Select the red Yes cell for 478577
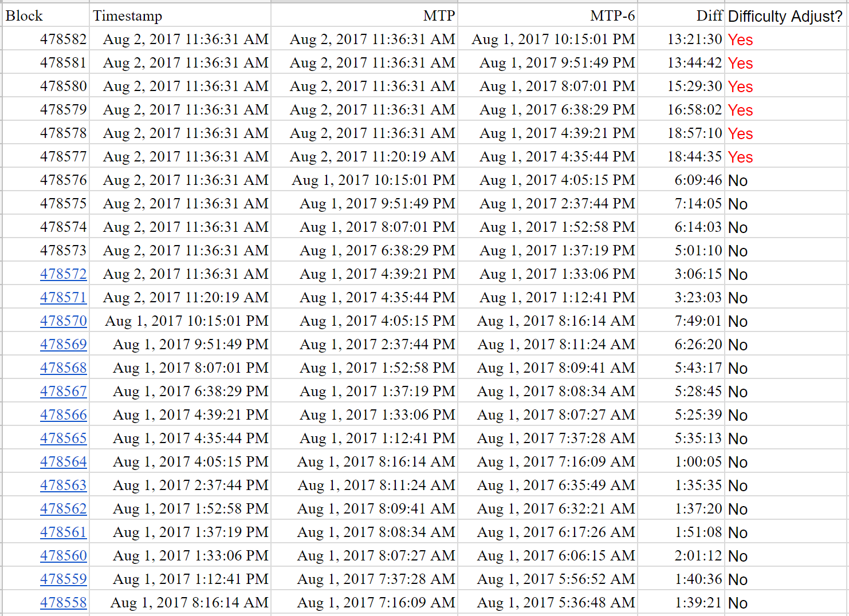 pyautogui.click(x=787, y=156)
